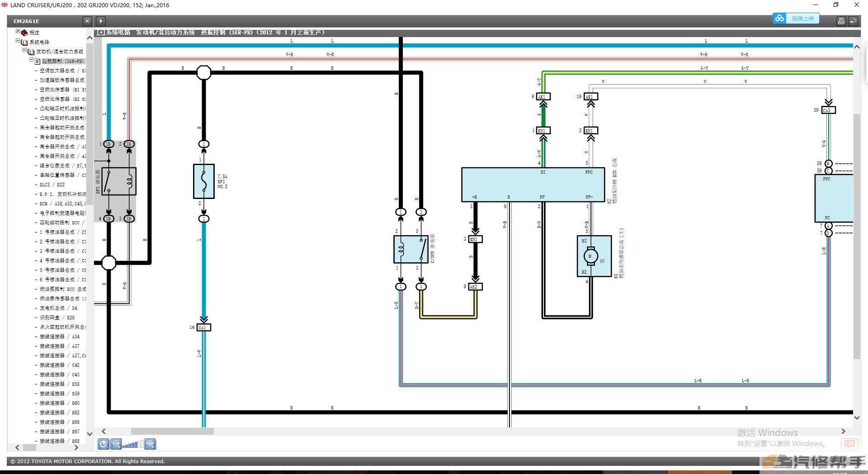Click the CA1 connector label

[204, 327]
